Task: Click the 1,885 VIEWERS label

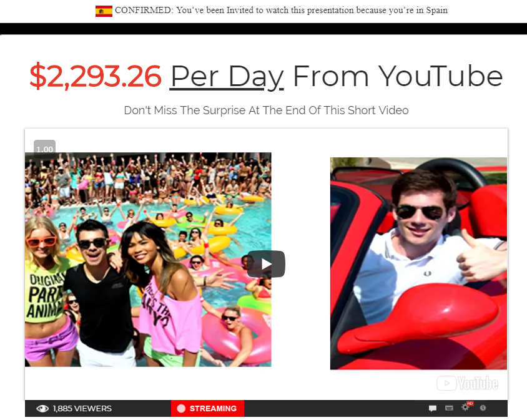Action: (82, 409)
